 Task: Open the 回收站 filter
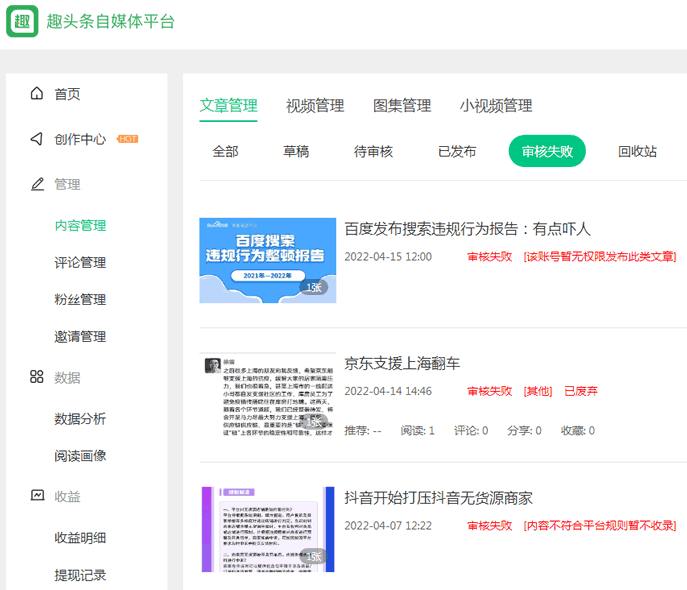[x=637, y=152]
